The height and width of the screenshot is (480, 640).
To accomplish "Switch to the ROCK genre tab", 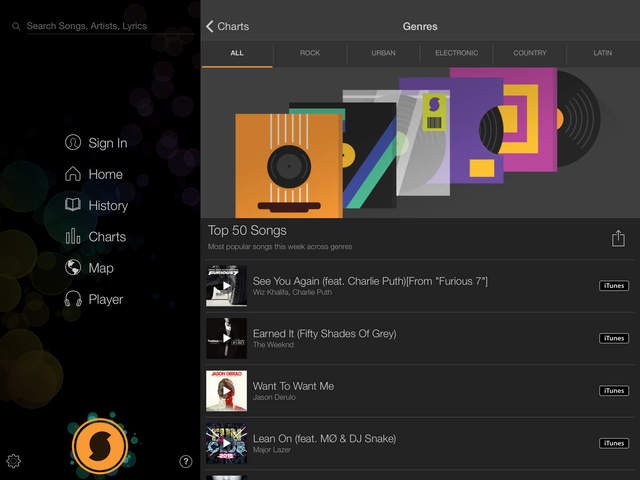I will click(310, 53).
